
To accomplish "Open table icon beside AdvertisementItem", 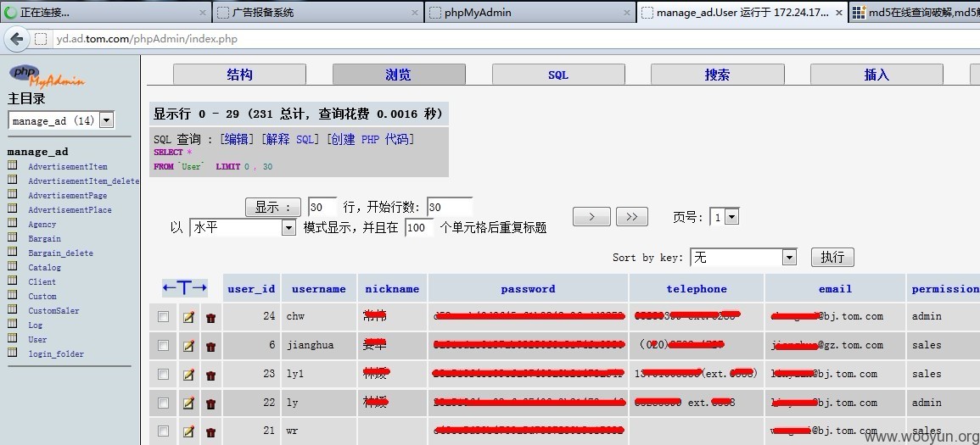I will (x=12, y=166).
